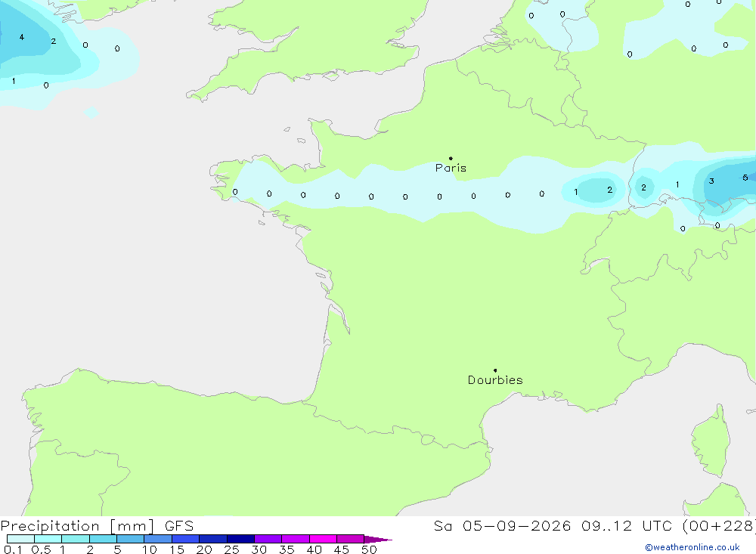
Task: Click the map value '4' off Ireland
Action: [22, 37]
